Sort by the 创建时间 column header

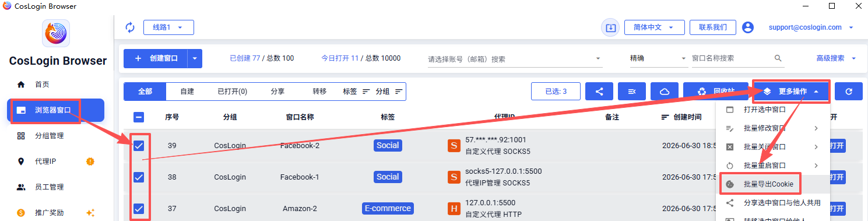pyautogui.click(x=681, y=117)
